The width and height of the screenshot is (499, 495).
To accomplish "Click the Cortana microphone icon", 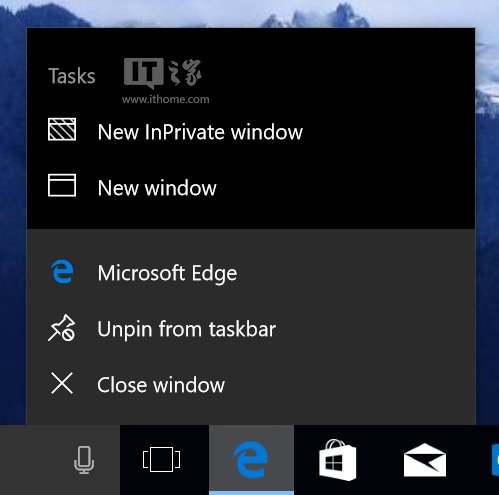I will coord(84,460).
